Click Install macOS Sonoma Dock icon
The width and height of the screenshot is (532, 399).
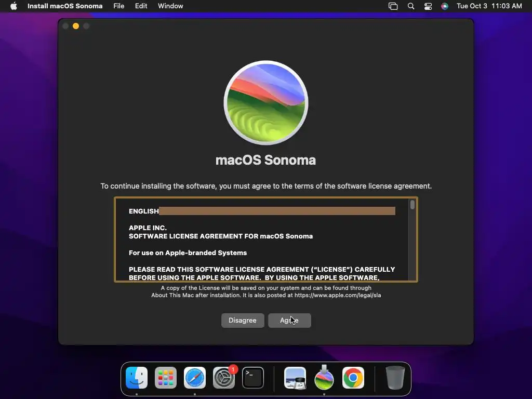[x=324, y=378]
